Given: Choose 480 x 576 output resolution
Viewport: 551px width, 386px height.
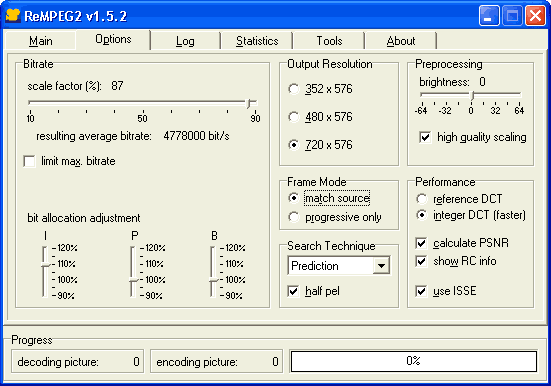Looking at the screenshot, I should pyautogui.click(x=294, y=117).
